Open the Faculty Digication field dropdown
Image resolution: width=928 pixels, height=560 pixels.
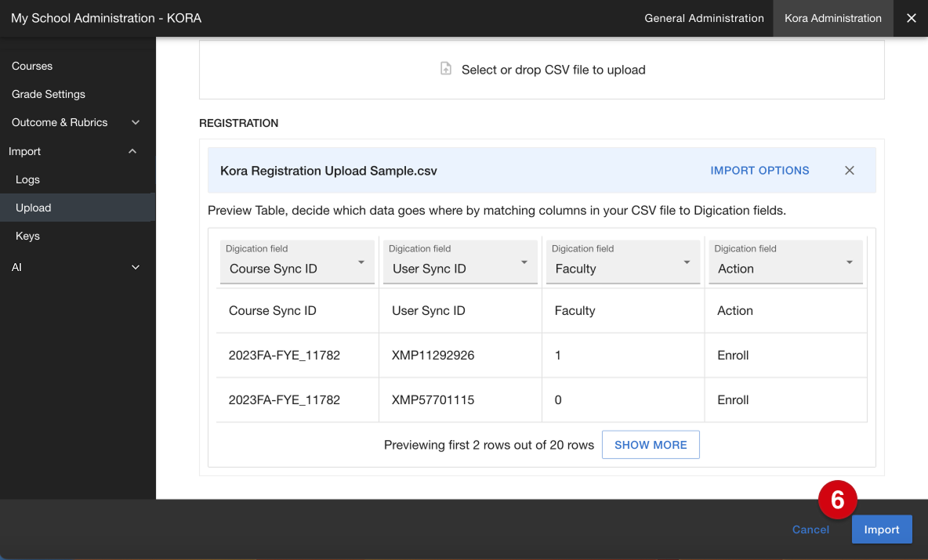(623, 262)
